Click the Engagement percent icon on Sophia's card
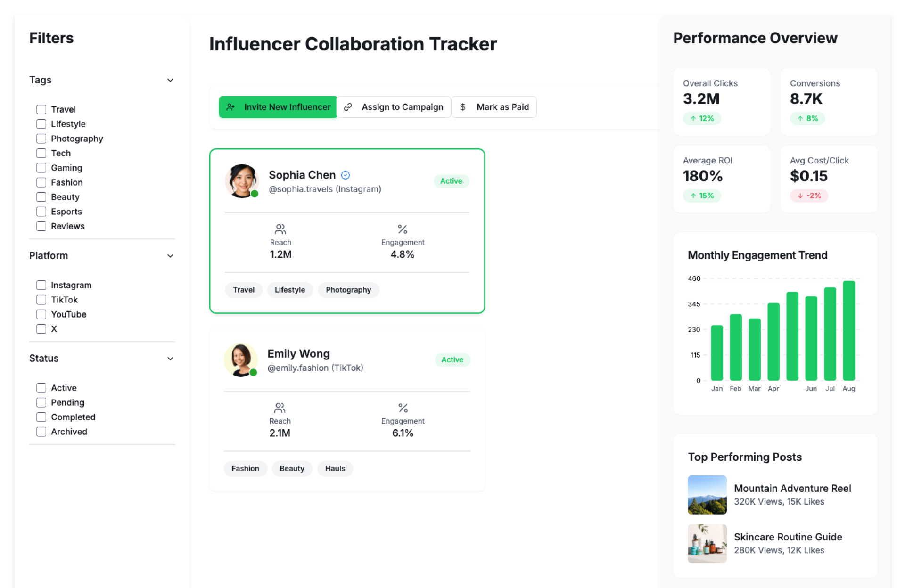 [403, 229]
